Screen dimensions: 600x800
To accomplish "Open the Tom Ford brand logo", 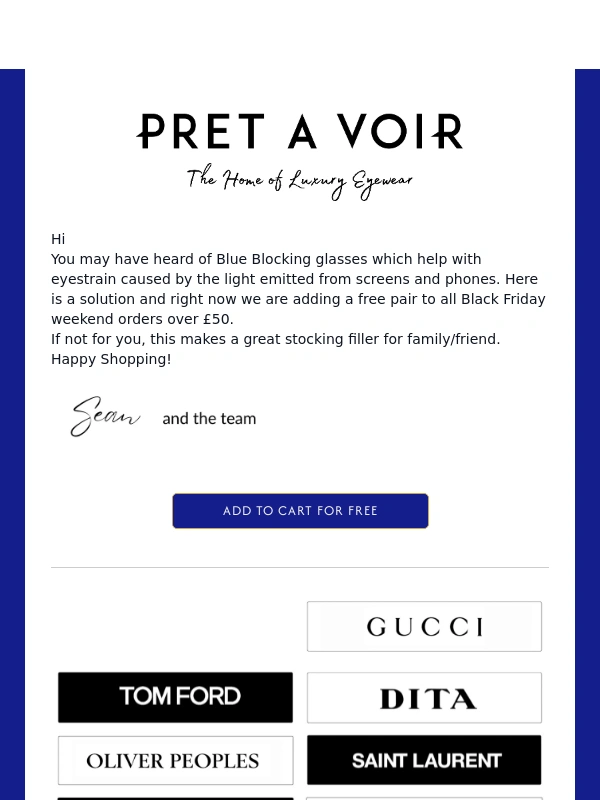I will pos(176,697).
